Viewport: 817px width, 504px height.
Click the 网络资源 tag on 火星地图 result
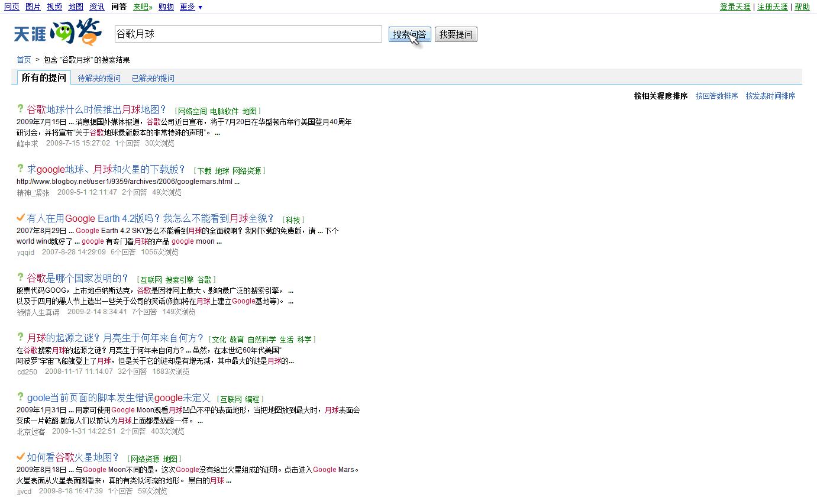[145, 459]
